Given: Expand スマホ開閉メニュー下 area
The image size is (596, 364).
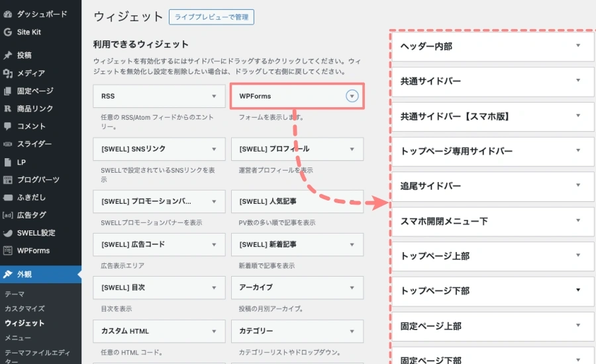Looking at the screenshot, I should pyautogui.click(x=578, y=220).
